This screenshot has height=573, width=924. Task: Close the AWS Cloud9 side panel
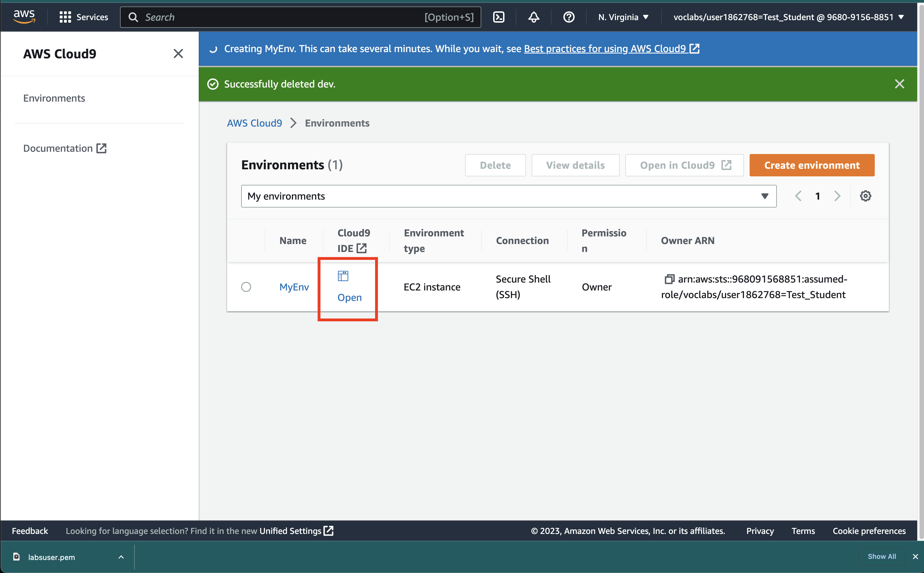pyautogui.click(x=178, y=54)
